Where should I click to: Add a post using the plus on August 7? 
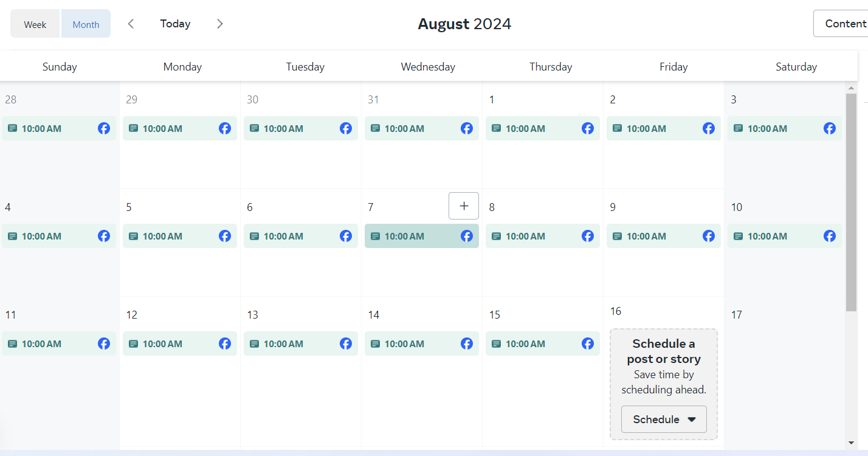pyautogui.click(x=464, y=206)
